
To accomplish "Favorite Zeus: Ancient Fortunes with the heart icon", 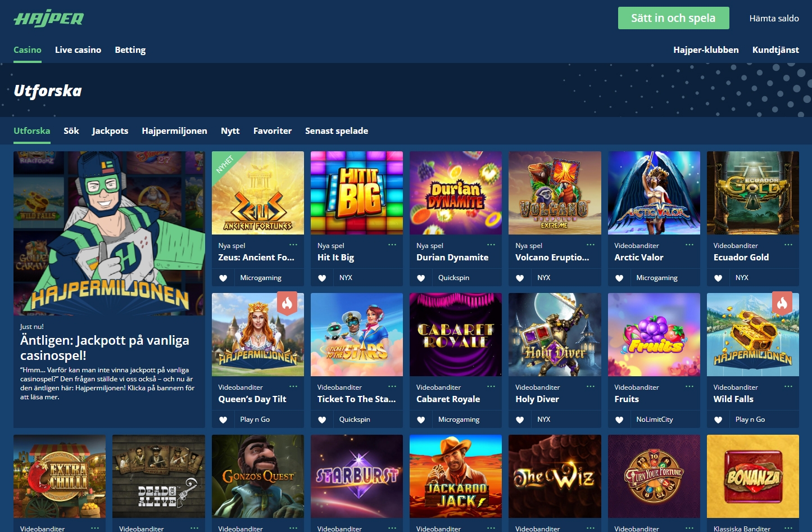I will (223, 278).
